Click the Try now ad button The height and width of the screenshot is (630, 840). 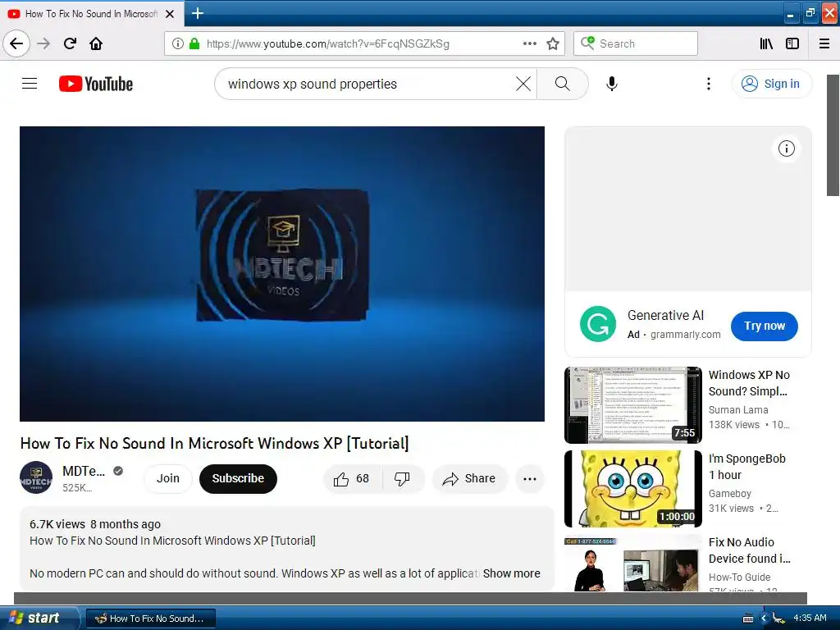[765, 326]
